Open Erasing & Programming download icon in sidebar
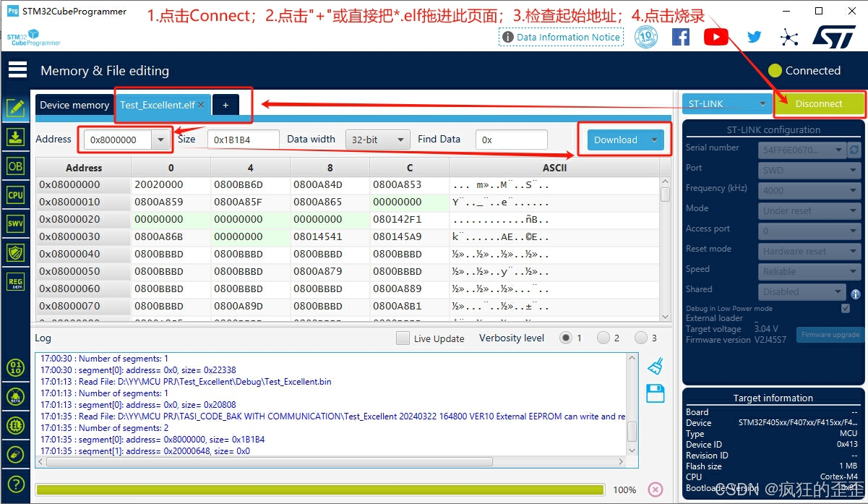The height and width of the screenshot is (504, 868). coord(15,137)
